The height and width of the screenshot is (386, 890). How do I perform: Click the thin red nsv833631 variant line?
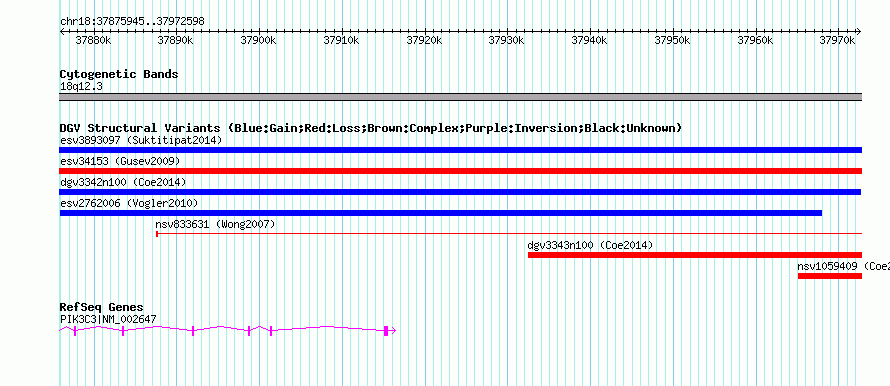[509, 233]
